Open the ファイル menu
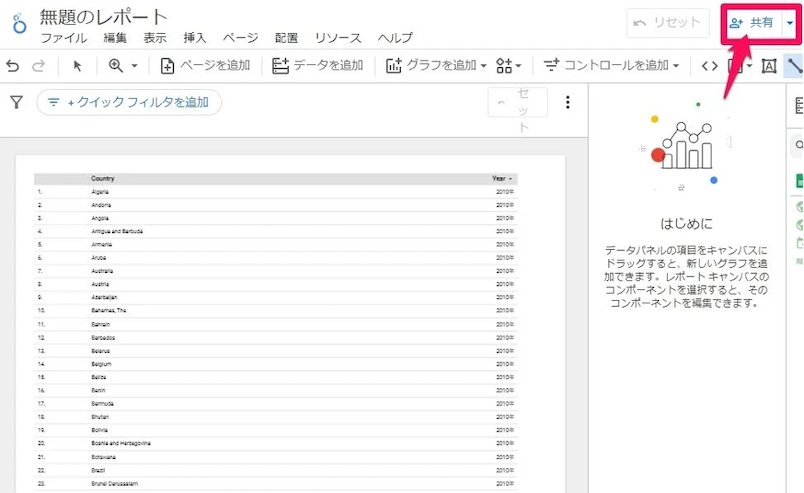 pyautogui.click(x=63, y=38)
